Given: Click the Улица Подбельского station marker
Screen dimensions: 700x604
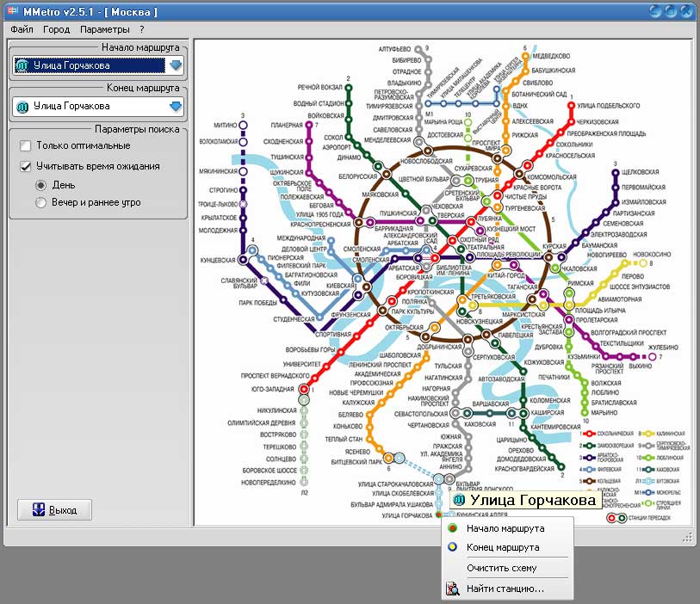Looking at the screenshot, I should [571, 106].
